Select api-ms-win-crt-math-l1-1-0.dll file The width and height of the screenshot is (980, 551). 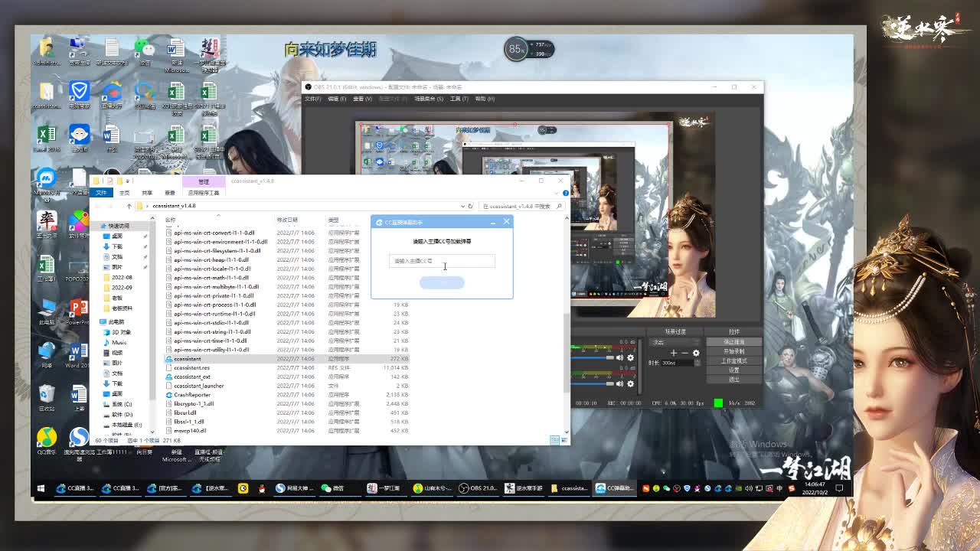tap(211, 278)
